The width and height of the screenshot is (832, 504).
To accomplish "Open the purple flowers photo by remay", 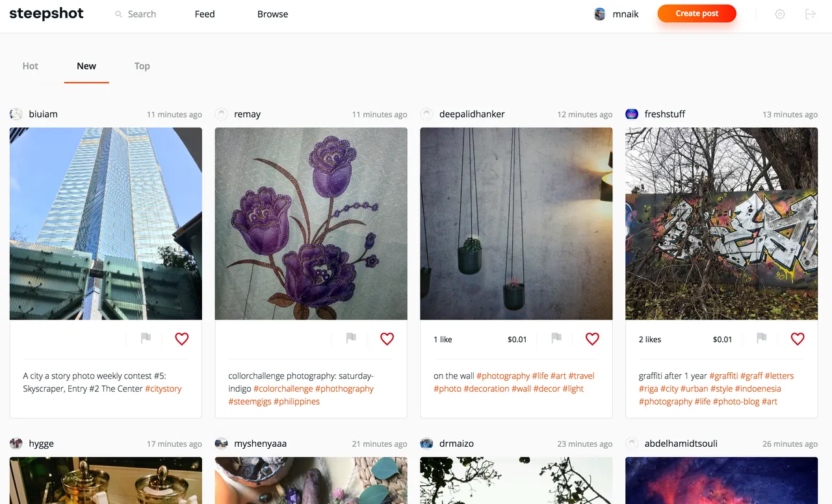I will click(x=311, y=223).
